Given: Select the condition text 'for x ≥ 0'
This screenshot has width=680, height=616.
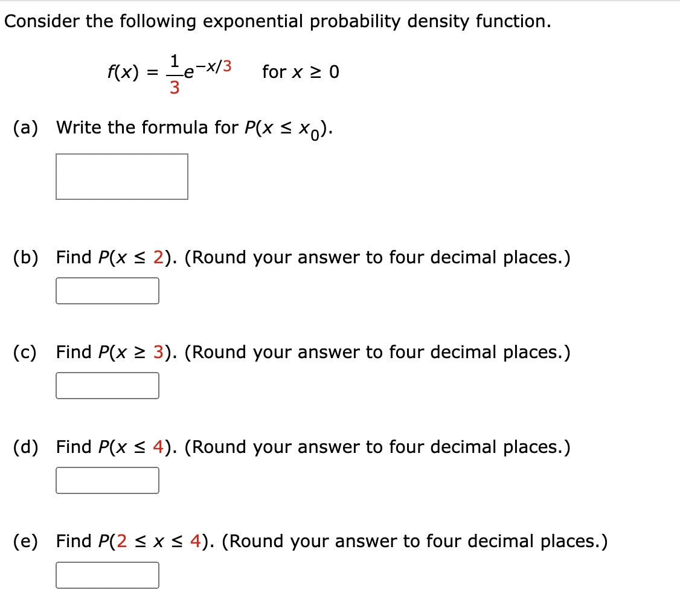Looking at the screenshot, I should [300, 71].
